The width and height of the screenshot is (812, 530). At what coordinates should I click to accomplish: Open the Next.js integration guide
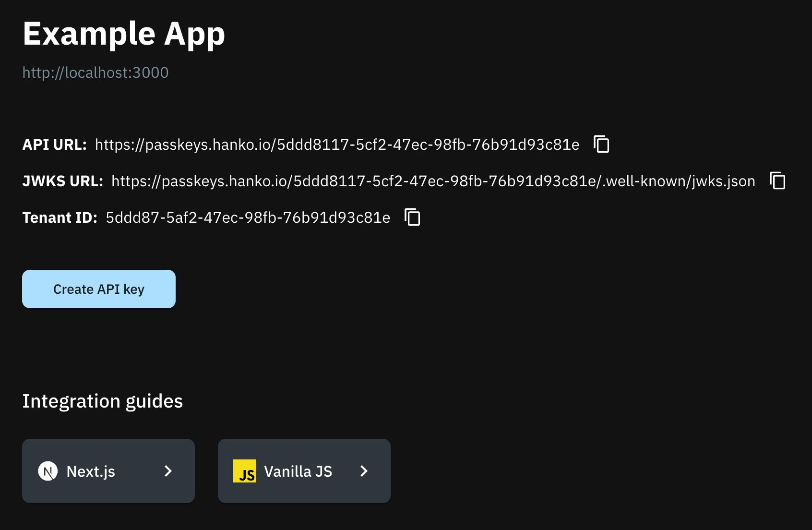point(108,471)
